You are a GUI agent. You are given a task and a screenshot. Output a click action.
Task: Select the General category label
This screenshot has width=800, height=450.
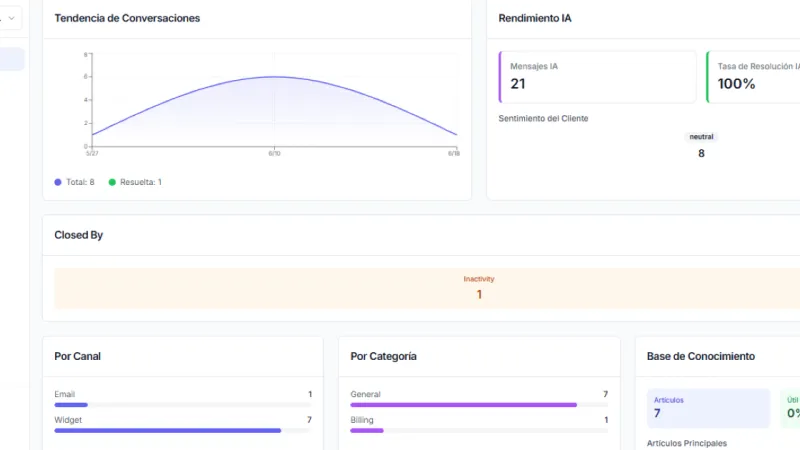click(x=365, y=394)
